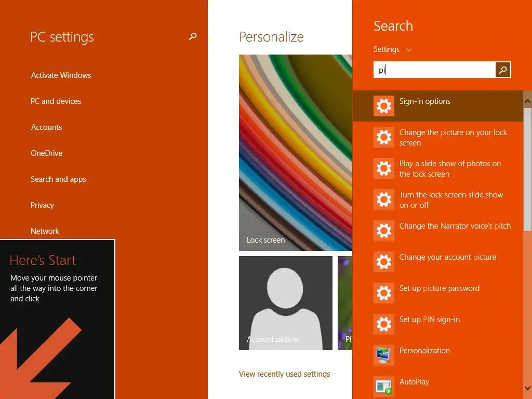Viewport: 532px width, 399px height.
Task: Click View recently used settings link
Action: [284, 374]
